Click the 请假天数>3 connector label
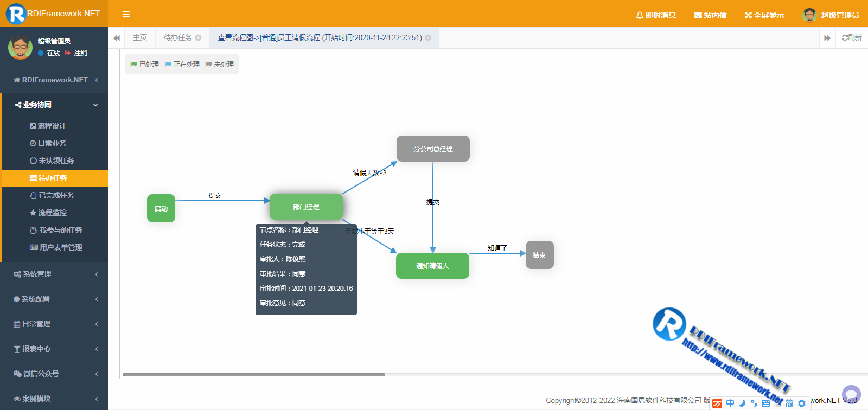868x410 pixels. pos(370,172)
